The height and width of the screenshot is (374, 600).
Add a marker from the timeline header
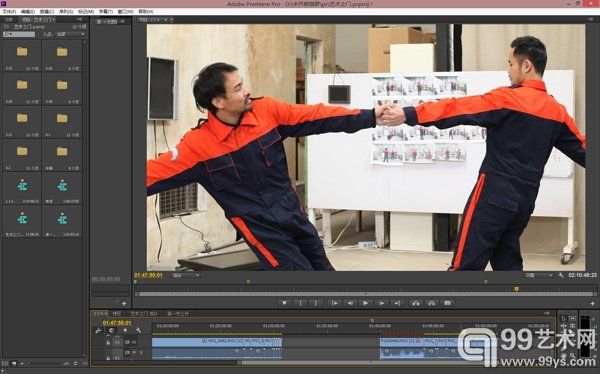click(x=125, y=330)
